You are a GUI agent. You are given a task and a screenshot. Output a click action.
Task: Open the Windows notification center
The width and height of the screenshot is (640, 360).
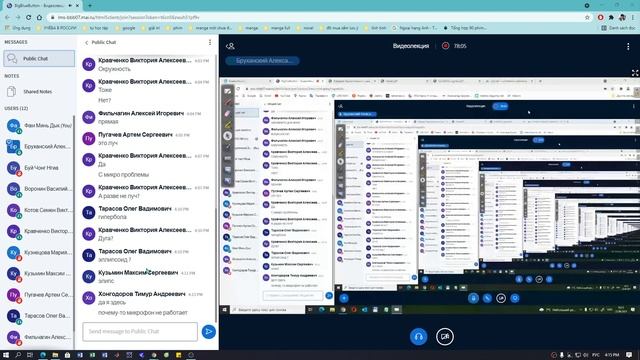pyautogui.click(x=629, y=355)
